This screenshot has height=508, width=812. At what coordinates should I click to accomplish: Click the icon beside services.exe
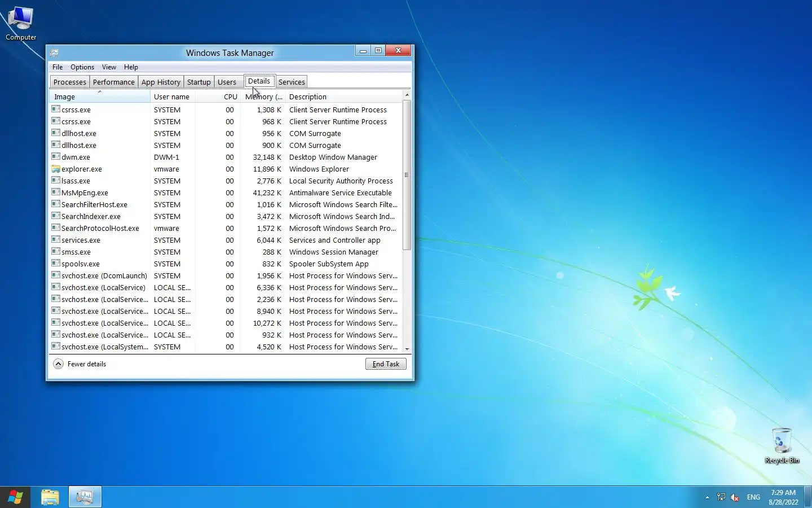coord(56,240)
